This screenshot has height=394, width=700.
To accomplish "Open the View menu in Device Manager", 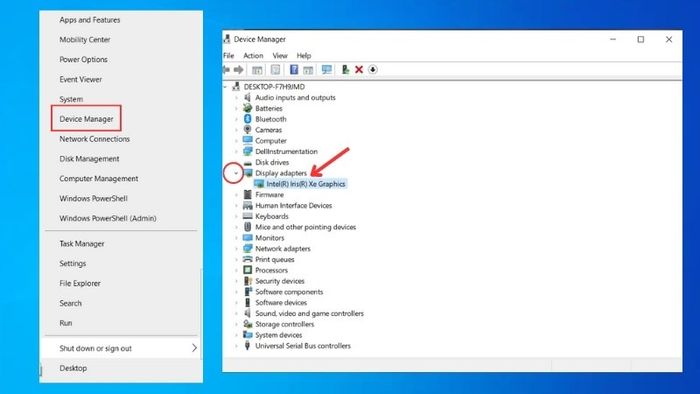I will pos(280,56).
